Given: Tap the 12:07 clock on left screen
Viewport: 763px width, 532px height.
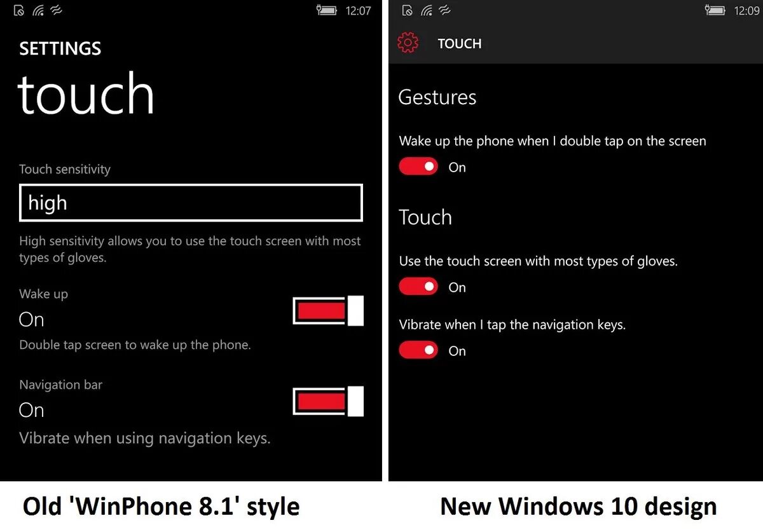Looking at the screenshot, I should click(x=358, y=11).
